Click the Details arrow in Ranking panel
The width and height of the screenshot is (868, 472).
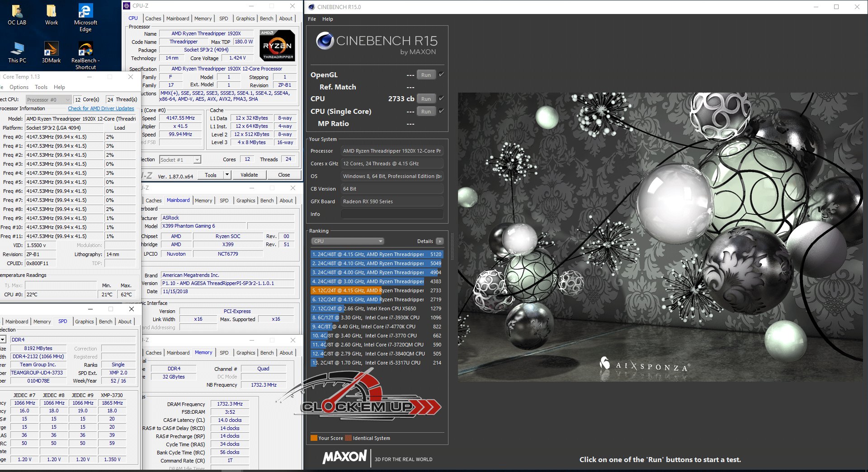(440, 241)
